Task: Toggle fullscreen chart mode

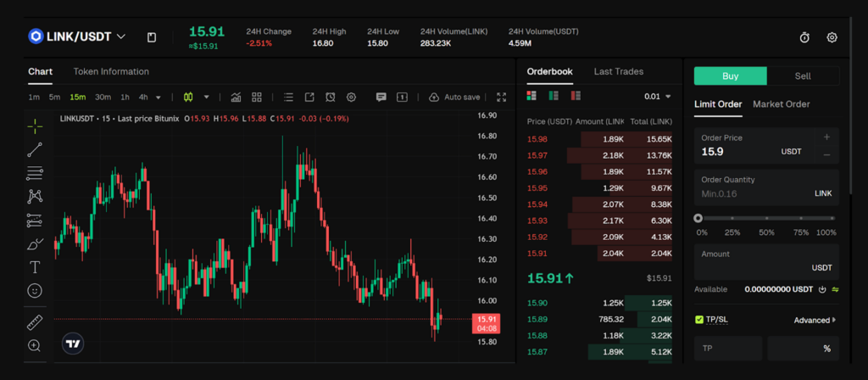Action: [x=502, y=97]
